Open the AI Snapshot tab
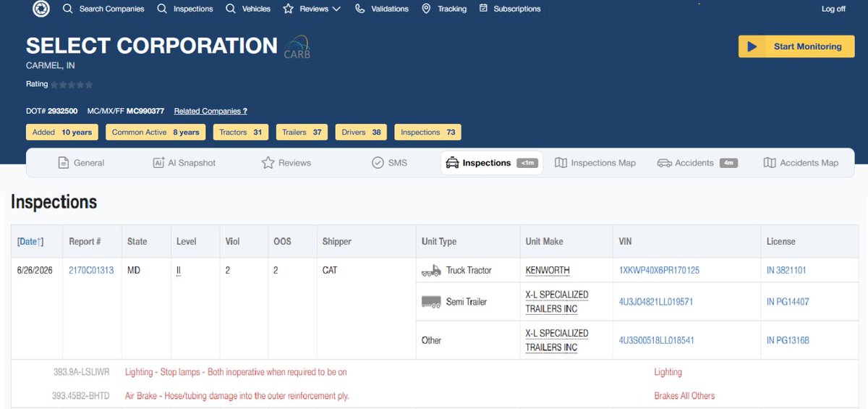The height and width of the screenshot is (409, 868). coord(184,163)
